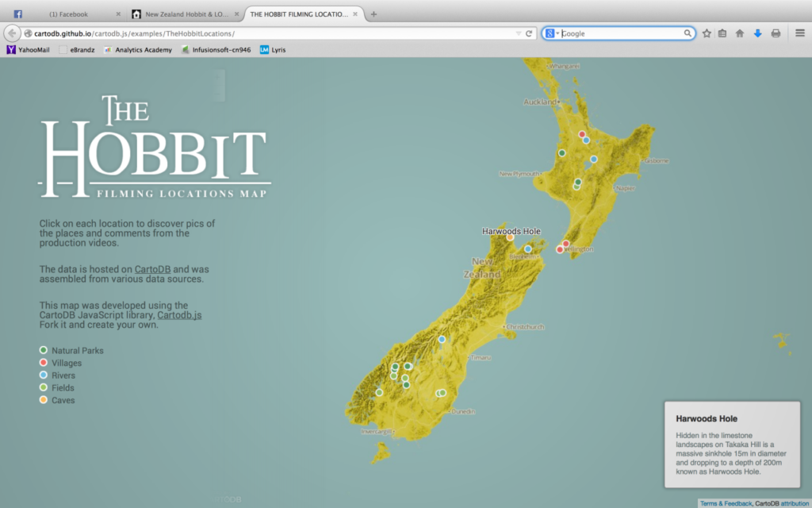This screenshot has height=508, width=812.
Task: Click the Invercargill city label
Action: pos(377,431)
